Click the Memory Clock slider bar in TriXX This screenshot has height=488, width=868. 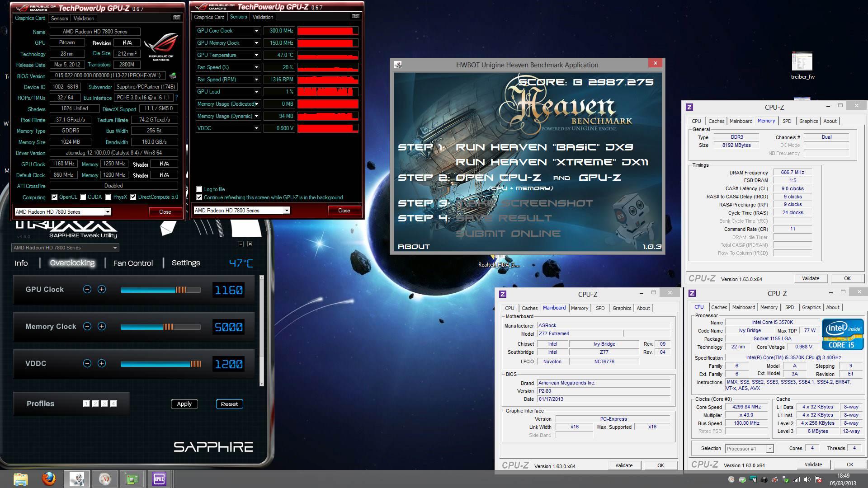pyautogui.click(x=160, y=327)
